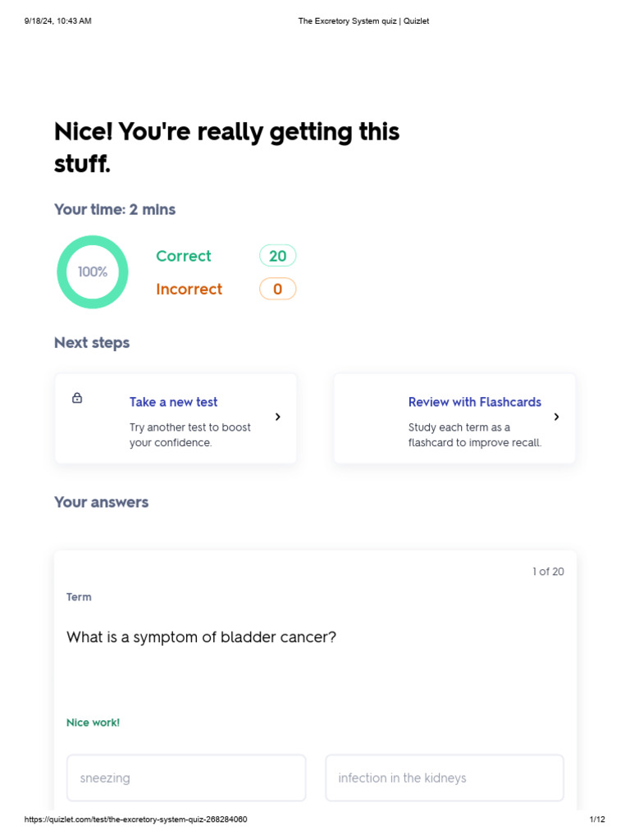
Task: Click the Your answers section heading
Action: tap(101, 502)
